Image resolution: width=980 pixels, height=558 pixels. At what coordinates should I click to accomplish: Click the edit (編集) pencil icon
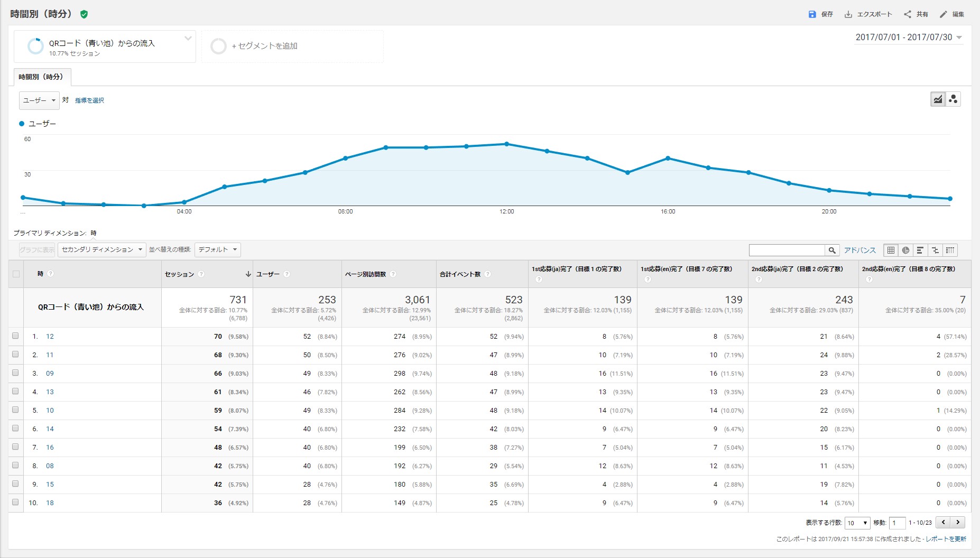pyautogui.click(x=944, y=14)
